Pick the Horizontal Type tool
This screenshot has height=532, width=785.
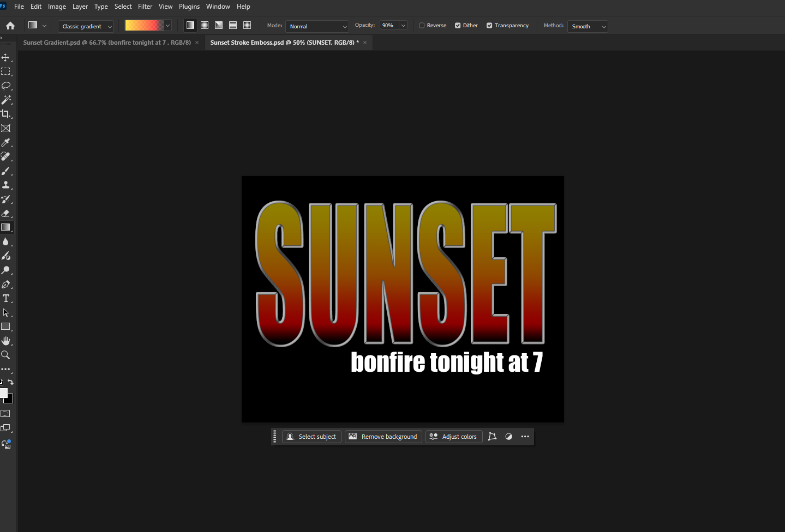point(6,298)
